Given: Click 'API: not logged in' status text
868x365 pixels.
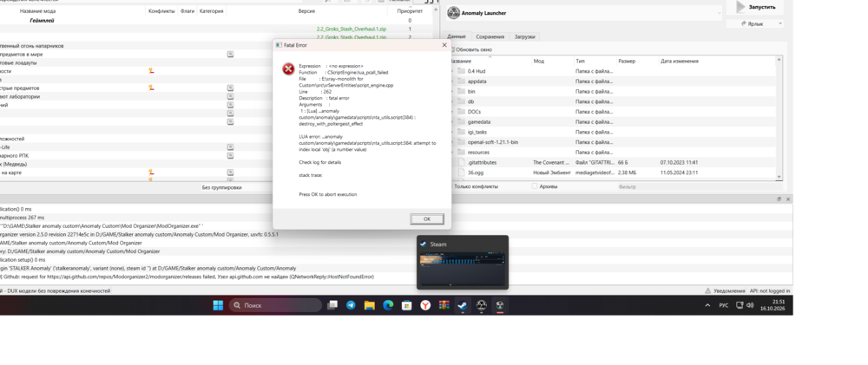Looking at the screenshot, I should coord(770,291).
